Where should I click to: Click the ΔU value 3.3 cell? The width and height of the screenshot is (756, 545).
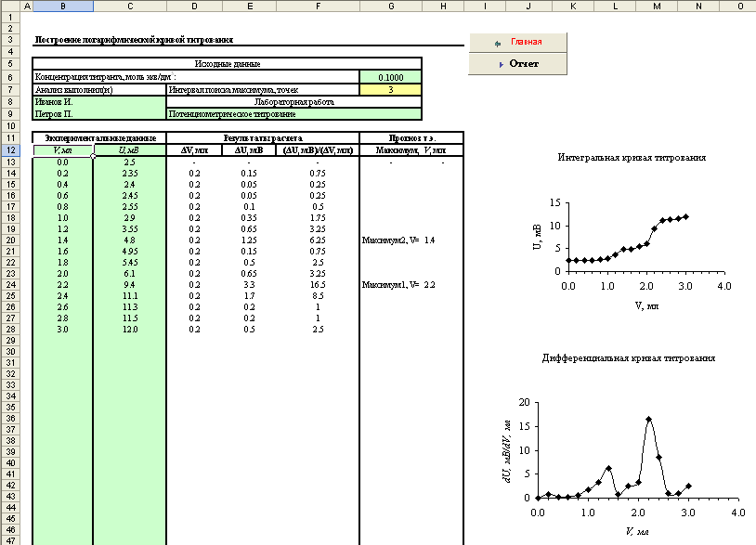(x=249, y=285)
